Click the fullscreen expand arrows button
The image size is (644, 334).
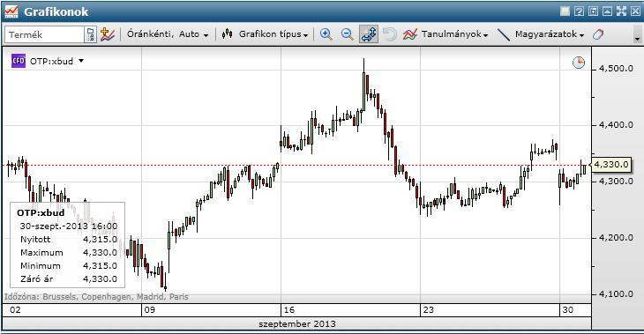click(621, 11)
